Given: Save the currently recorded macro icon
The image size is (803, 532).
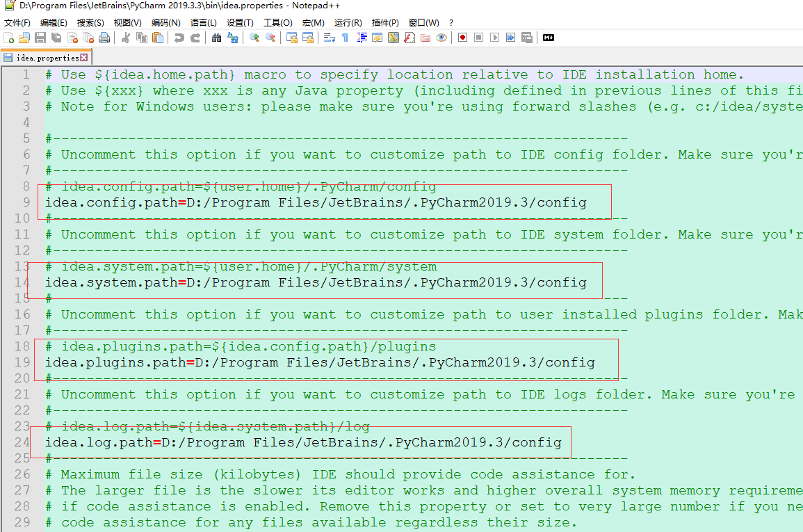Looking at the screenshot, I should tap(526, 38).
